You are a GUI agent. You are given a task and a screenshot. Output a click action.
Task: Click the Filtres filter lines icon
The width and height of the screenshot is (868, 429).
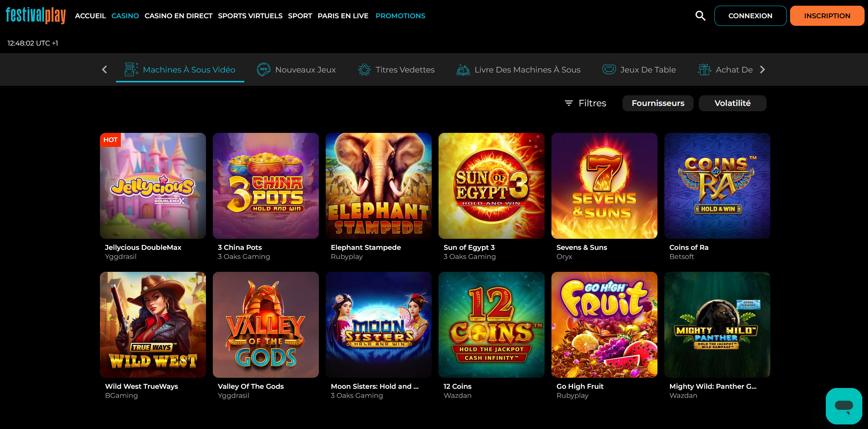[x=569, y=103]
